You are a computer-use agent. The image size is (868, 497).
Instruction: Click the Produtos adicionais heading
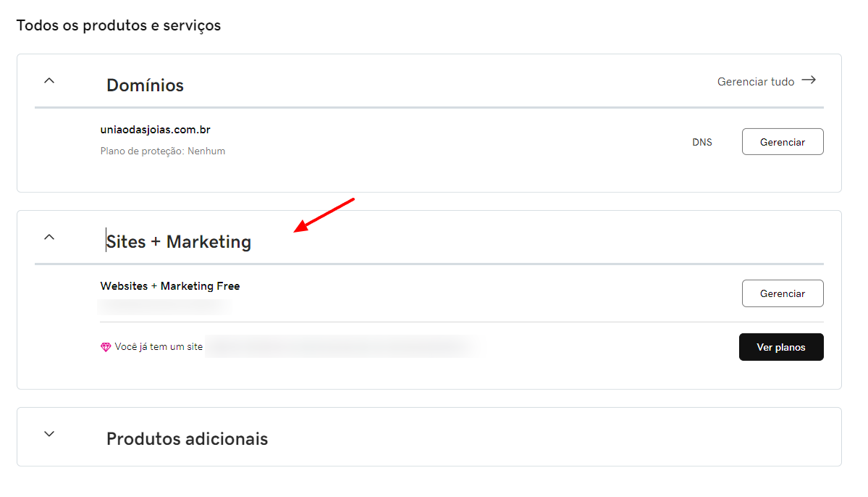click(x=187, y=439)
